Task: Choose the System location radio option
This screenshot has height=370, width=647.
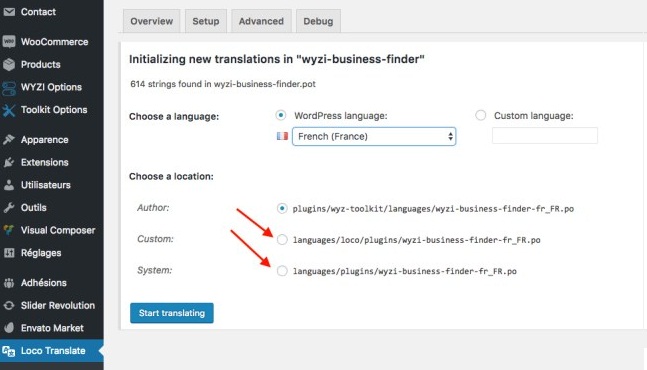Action: pos(282,271)
